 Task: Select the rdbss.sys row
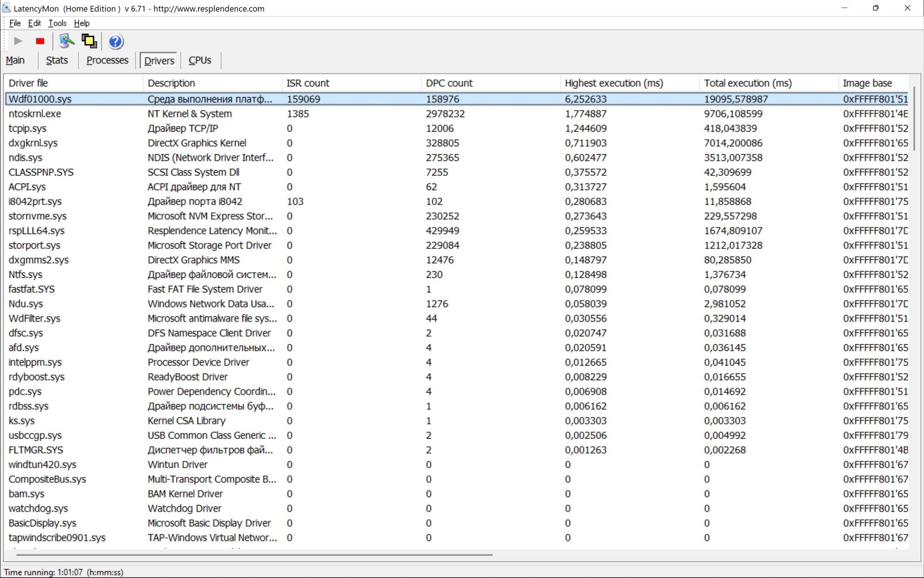457,406
